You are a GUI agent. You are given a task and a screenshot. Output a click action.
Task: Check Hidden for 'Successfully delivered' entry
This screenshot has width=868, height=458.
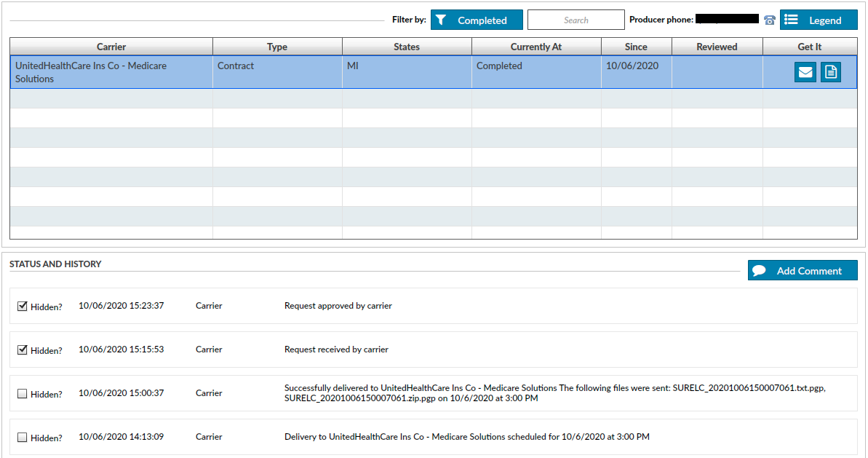pyautogui.click(x=22, y=393)
